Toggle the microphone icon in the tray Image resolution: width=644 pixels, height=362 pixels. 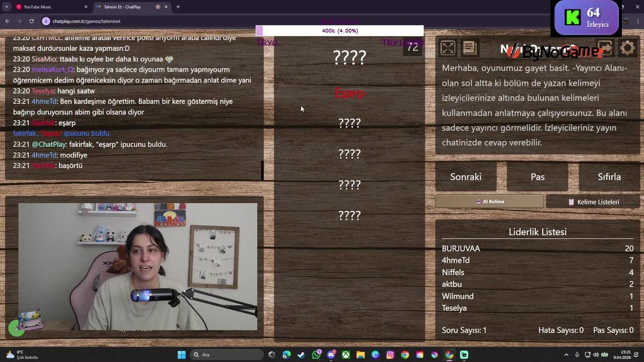pos(577,354)
